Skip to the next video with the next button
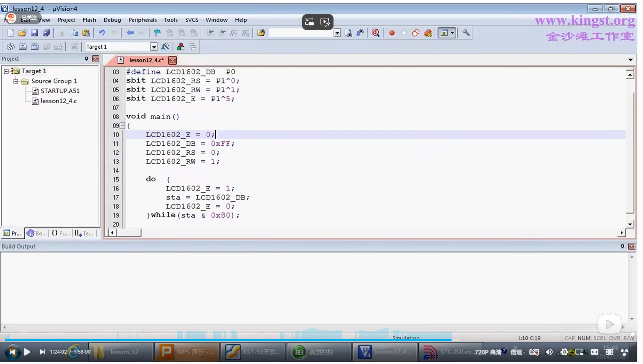Image resolution: width=643 pixels, height=364 pixels. 42,352
